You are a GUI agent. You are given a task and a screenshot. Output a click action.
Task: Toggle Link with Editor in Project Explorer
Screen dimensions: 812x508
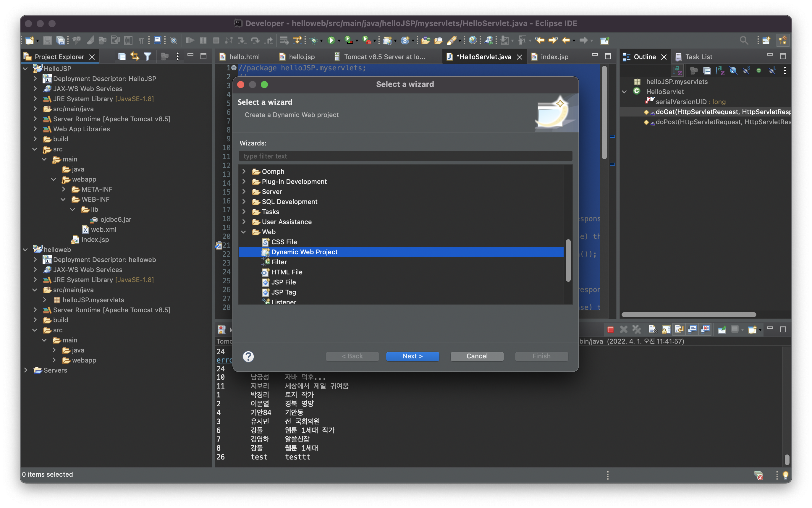(x=135, y=56)
